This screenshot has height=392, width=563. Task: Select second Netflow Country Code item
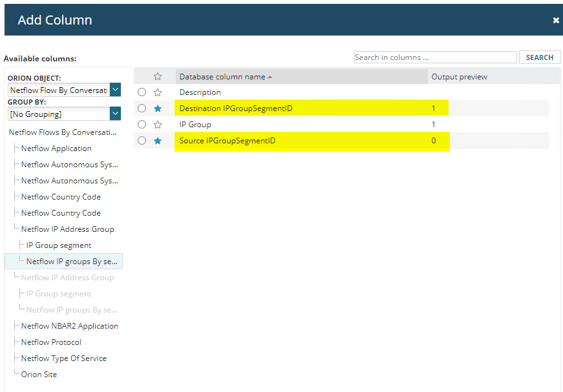(x=61, y=213)
